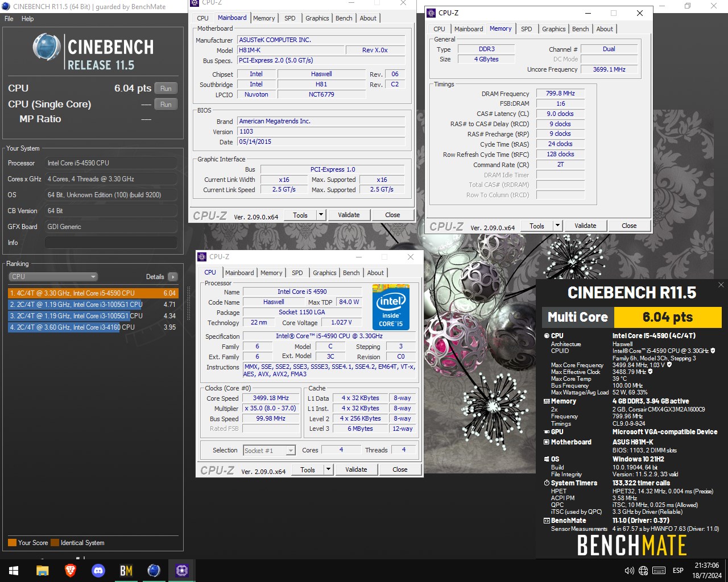Open BenchMate taskbar icon

tap(126, 571)
